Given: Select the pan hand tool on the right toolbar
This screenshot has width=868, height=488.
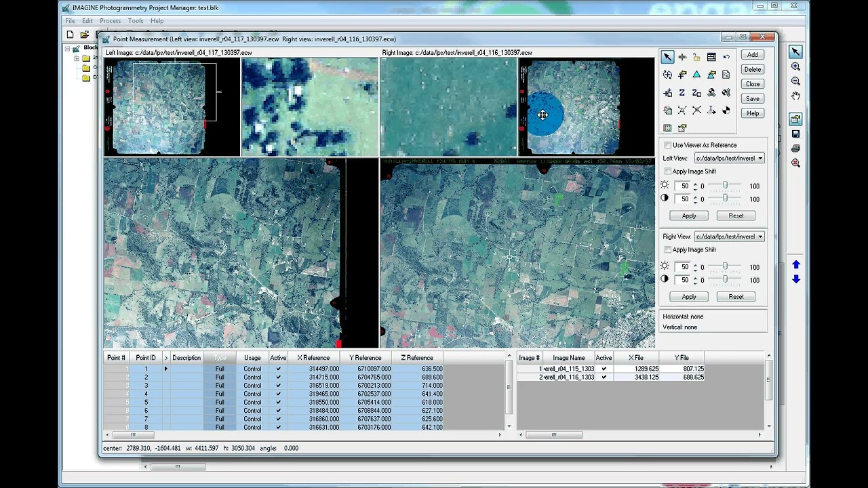Looking at the screenshot, I should 795,96.
